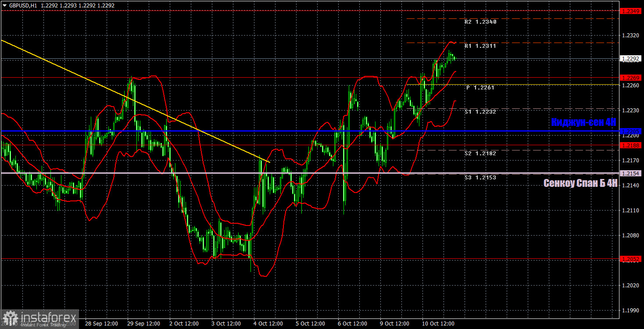Viewport: 644px width, 329px height.
Task: Click the blue 1.2205 Kijun-sen price tag
Action: click(x=631, y=131)
